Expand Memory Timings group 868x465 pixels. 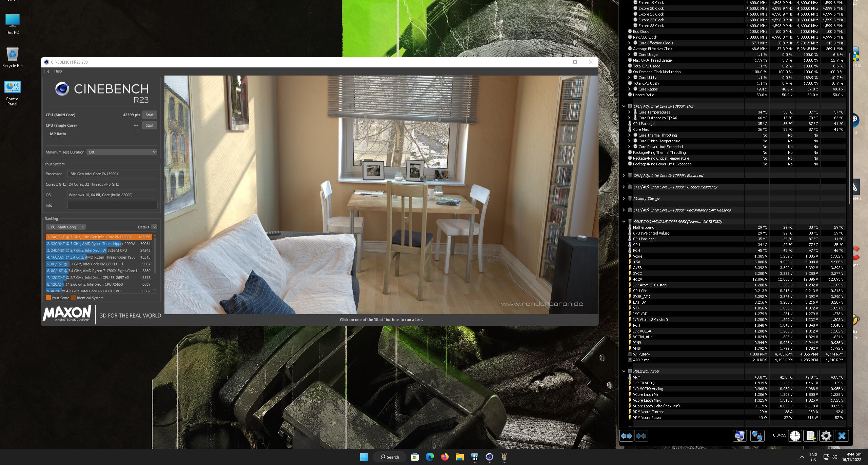(624, 199)
